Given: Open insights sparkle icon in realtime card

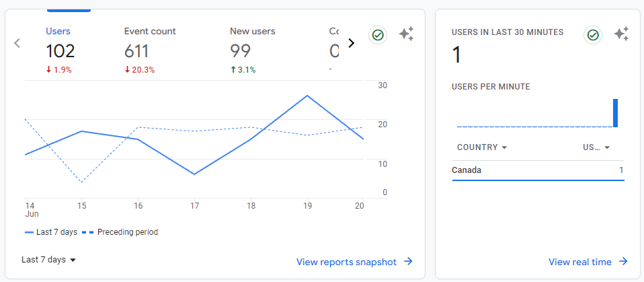Looking at the screenshot, I should click(x=621, y=34).
